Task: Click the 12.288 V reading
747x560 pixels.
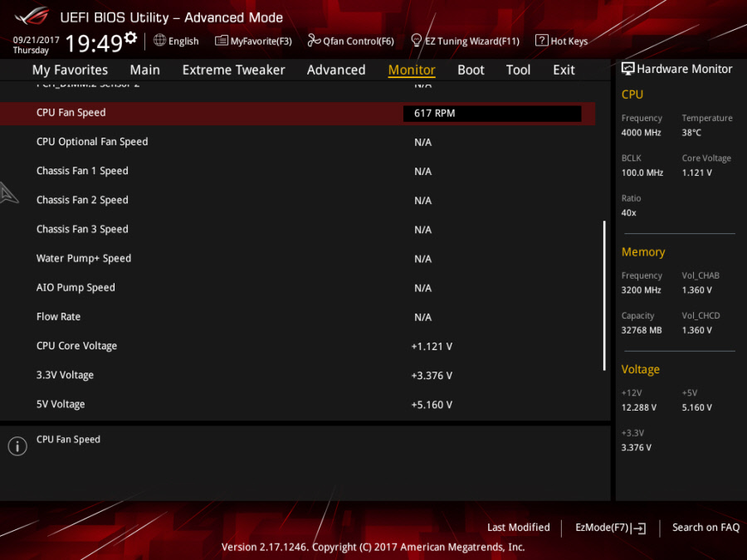Action: pyautogui.click(x=639, y=407)
